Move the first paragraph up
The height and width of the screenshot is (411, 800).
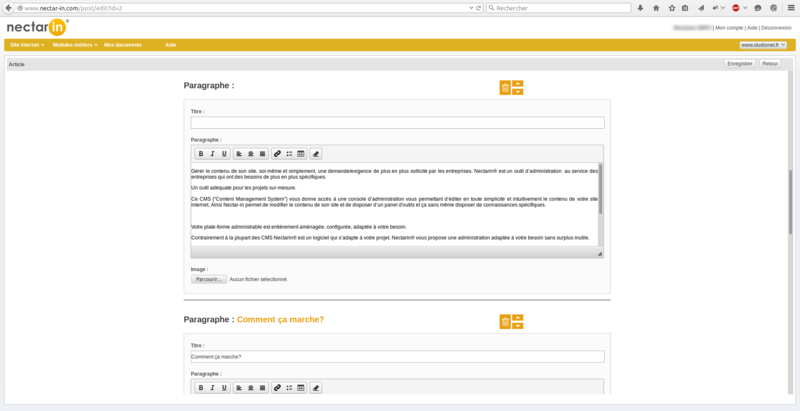518,84
